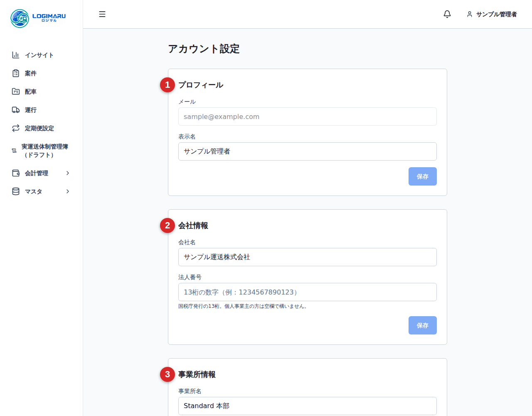Click the 案件 clipboard icon

(x=16, y=73)
